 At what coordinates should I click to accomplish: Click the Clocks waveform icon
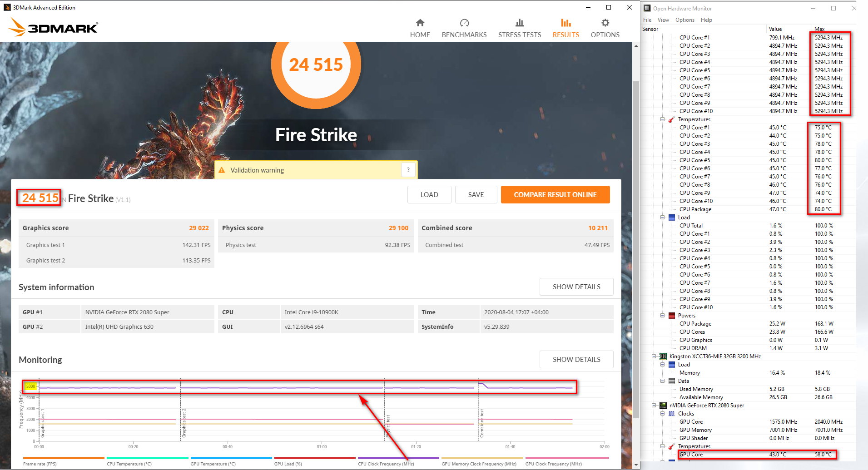pyautogui.click(x=672, y=414)
